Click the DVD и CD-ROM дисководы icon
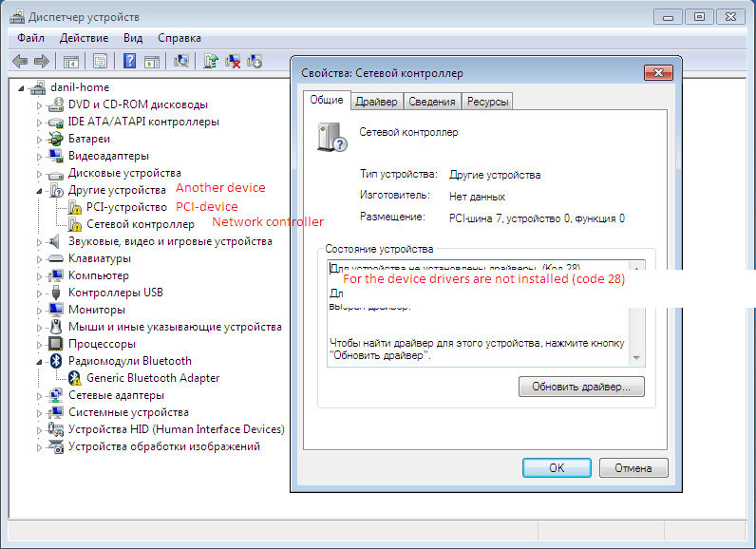 (x=56, y=104)
